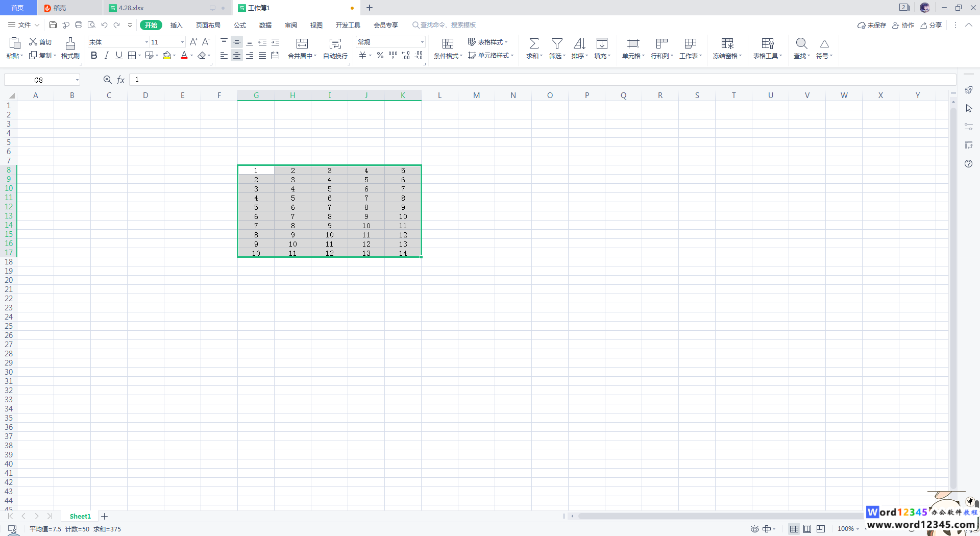Click the Conditional Formatting (条件格式) icon
Viewport: 980px width, 536px height.
pyautogui.click(x=448, y=43)
